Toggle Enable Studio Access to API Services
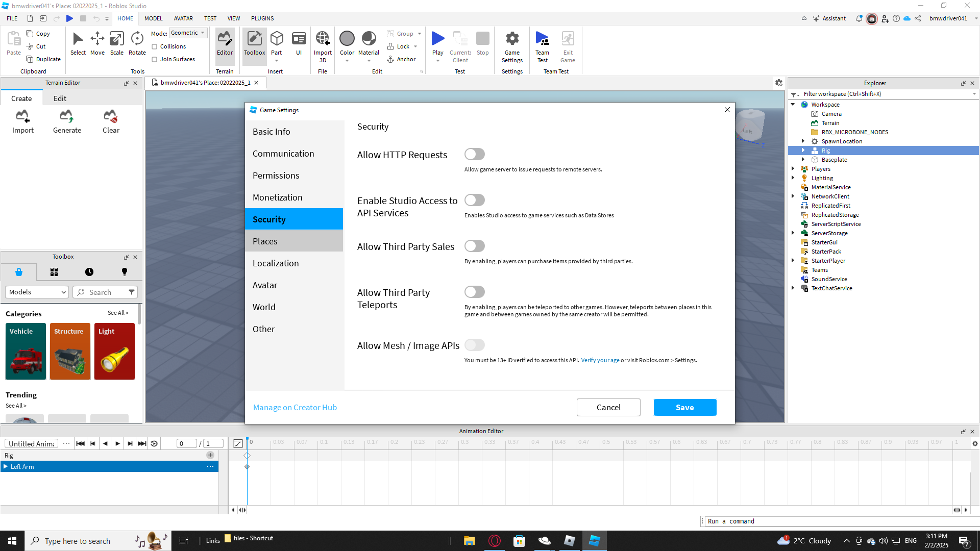The image size is (980, 551). coord(474,200)
